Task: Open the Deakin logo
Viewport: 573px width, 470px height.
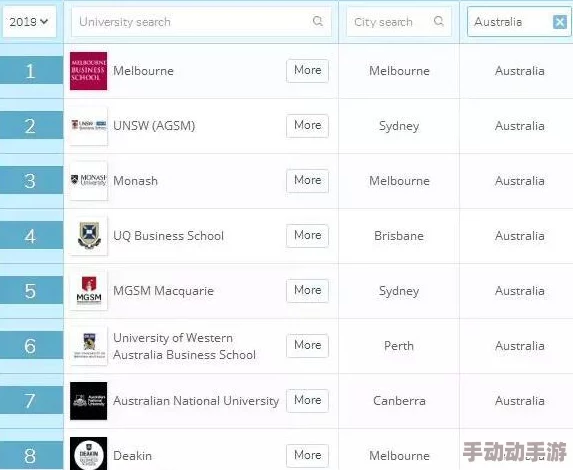Action: tap(88, 454)
